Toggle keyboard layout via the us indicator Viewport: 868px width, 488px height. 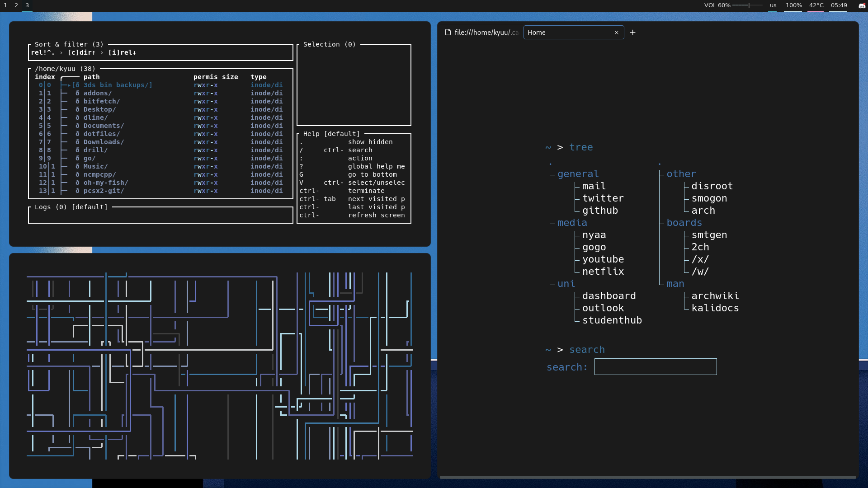(x=773, y=5)
